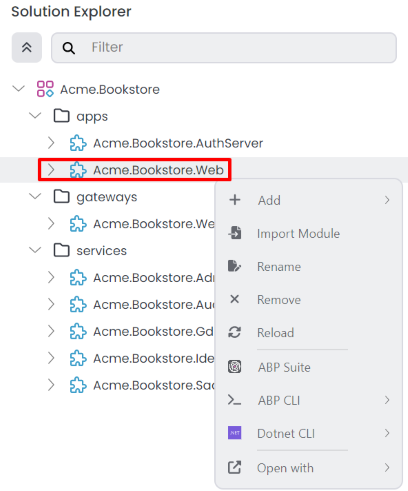This screenshot has height=491, width=408.
Task: Click the services folder icon
Action: [x=62, y=250]
